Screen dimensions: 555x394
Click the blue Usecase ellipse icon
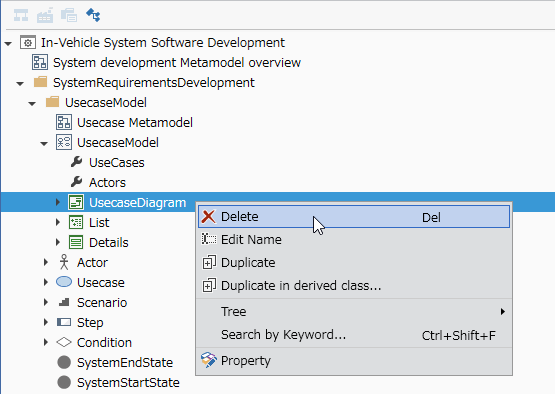[64, 282]
